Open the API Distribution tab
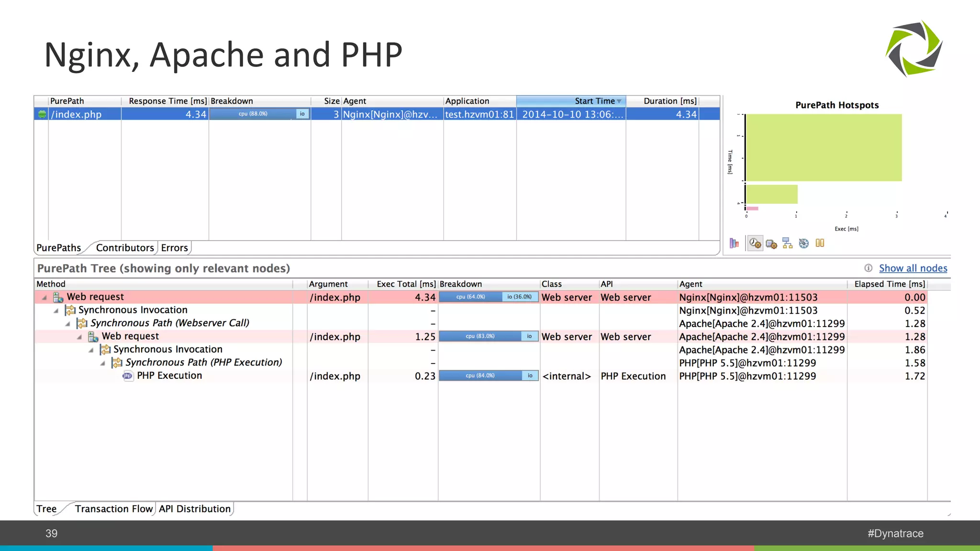Screen dimensions: 980x551 point(195,509)
